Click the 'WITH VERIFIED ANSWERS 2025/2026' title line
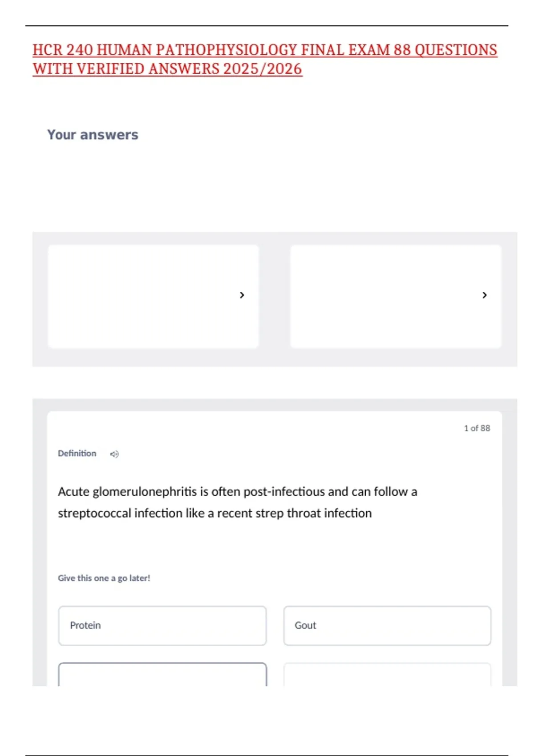This screenshot has height=756, width=534. tap(167, 69)
